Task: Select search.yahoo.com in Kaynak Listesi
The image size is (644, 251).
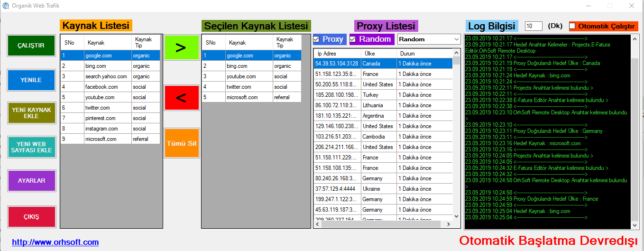Action: [x=110, y=76]
